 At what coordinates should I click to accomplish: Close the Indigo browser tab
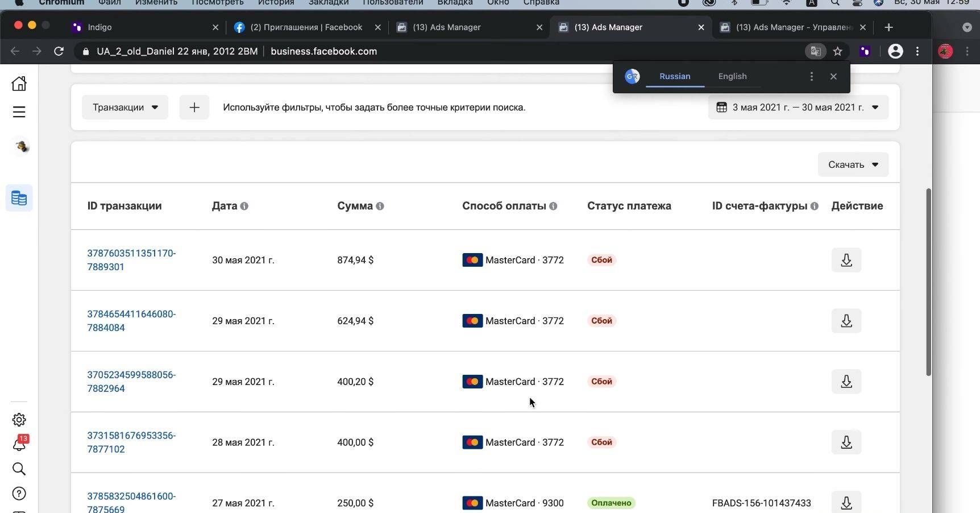click(215, 27)
